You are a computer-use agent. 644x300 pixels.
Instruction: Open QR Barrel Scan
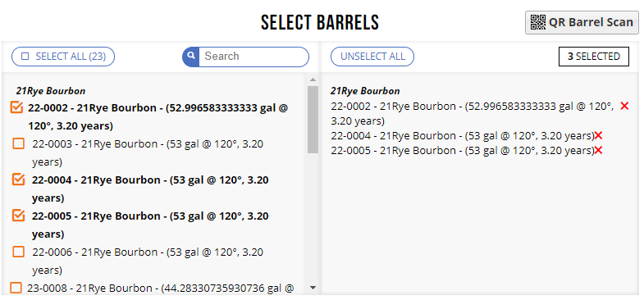coord(582,22)
